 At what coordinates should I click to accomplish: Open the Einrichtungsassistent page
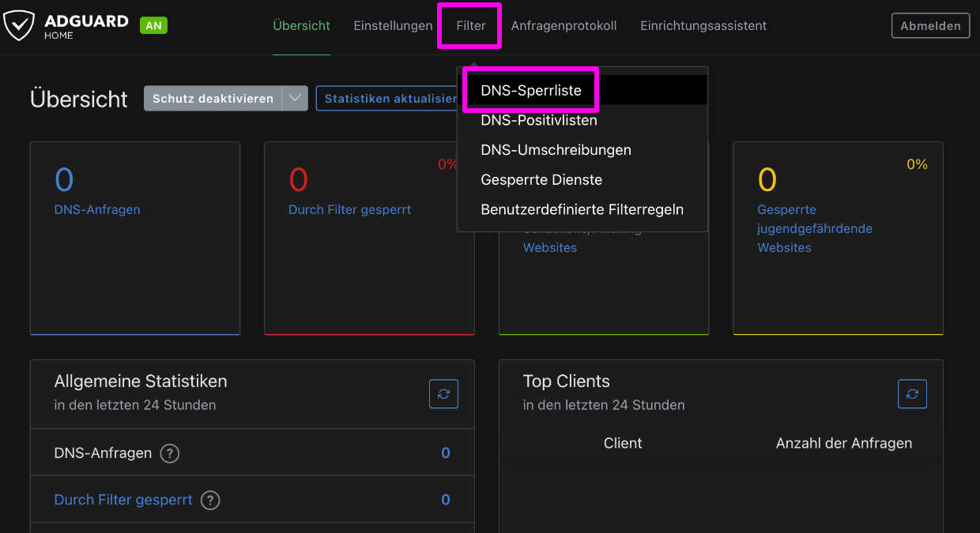point(703,25)
